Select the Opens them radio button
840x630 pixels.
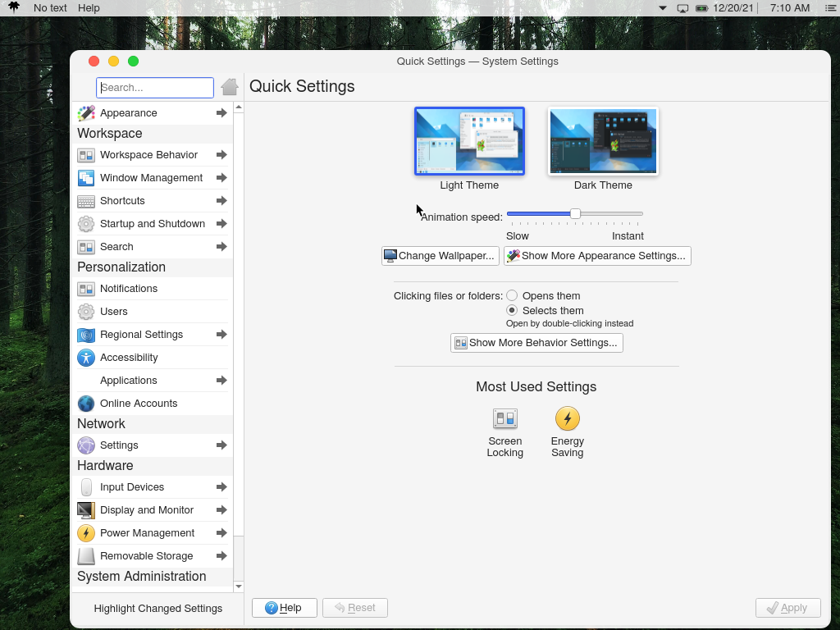coord(511,295)
